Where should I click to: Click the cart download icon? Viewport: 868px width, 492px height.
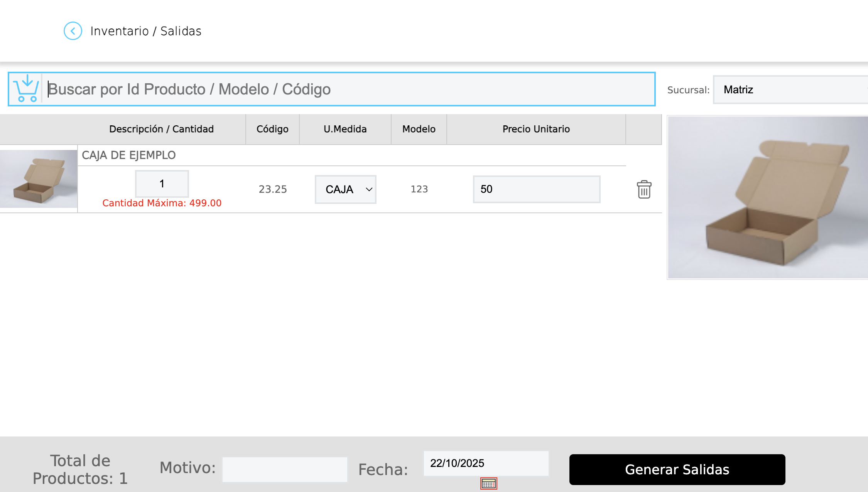[26, 89]
